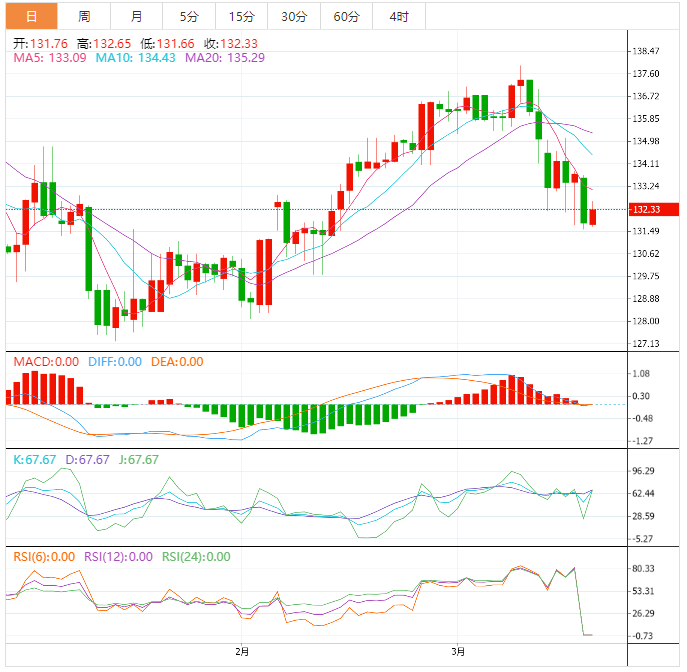This screenshot has width=687, height=672.
Task: Click the 137.60 price axis label
Action: click(646, 74)
